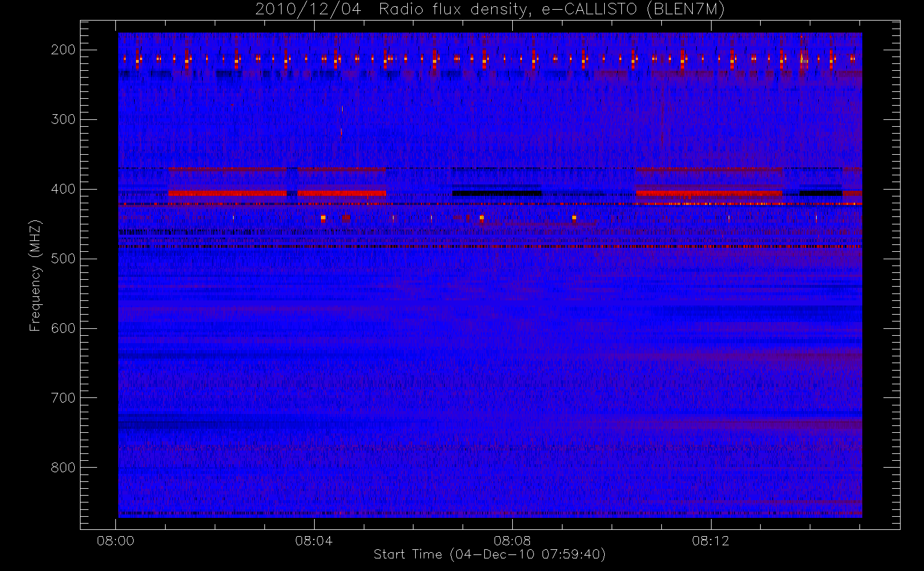Click the 800 frequency tick label
924x571 pixels.
63,468
